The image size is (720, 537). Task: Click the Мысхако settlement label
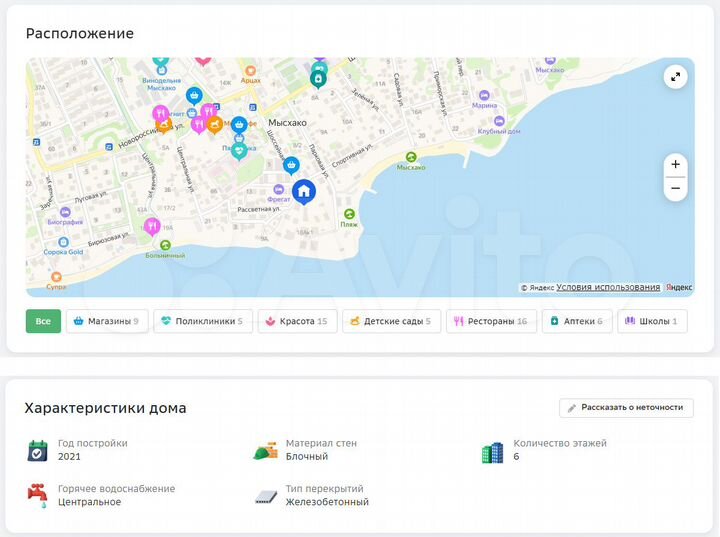click(287, 123)
